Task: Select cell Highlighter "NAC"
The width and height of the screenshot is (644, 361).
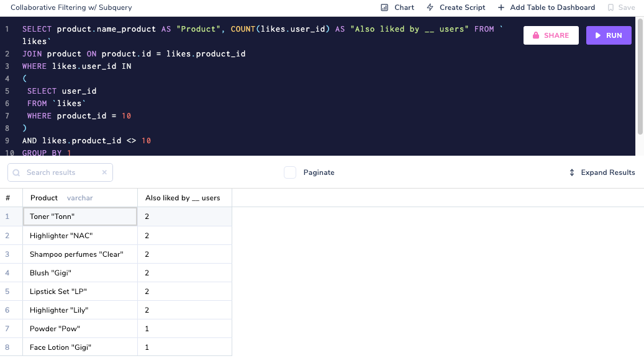Action: coord(80,236)
